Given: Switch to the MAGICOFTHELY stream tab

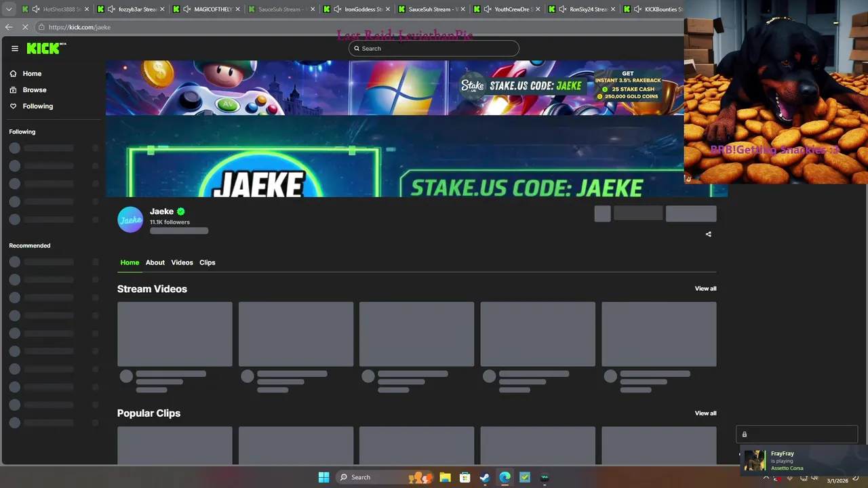Looking at the screenshot, I should point(205,9).
